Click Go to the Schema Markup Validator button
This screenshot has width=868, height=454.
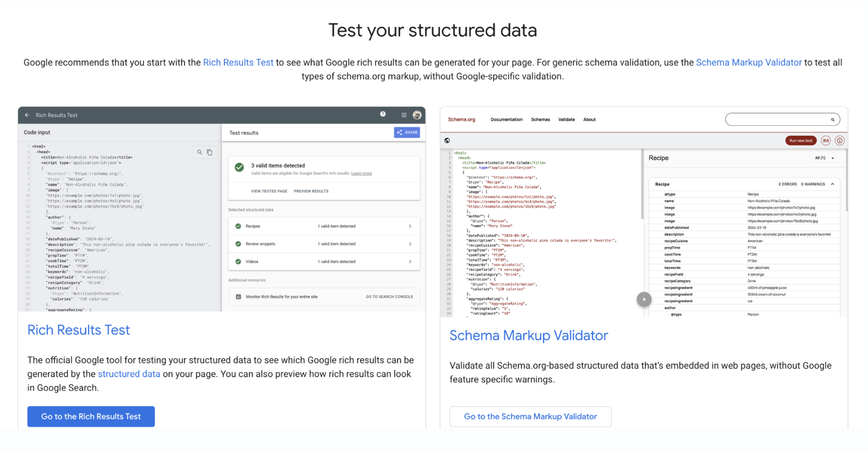(x=531, y=417)
